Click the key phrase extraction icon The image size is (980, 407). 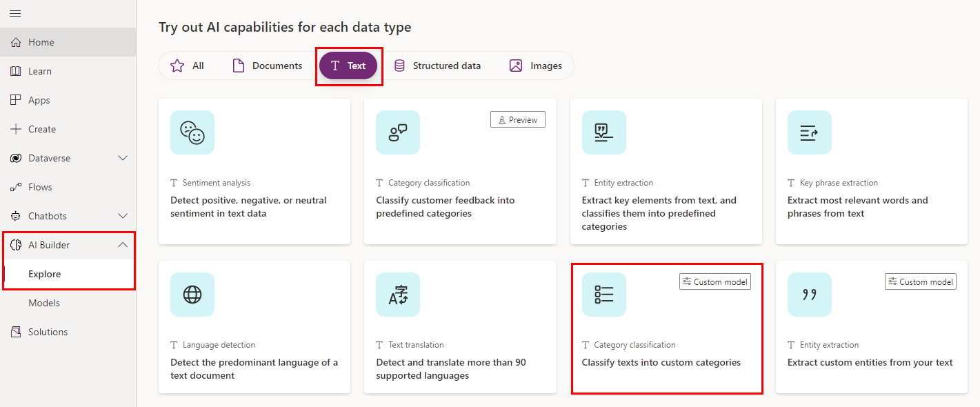coord(809,132)
